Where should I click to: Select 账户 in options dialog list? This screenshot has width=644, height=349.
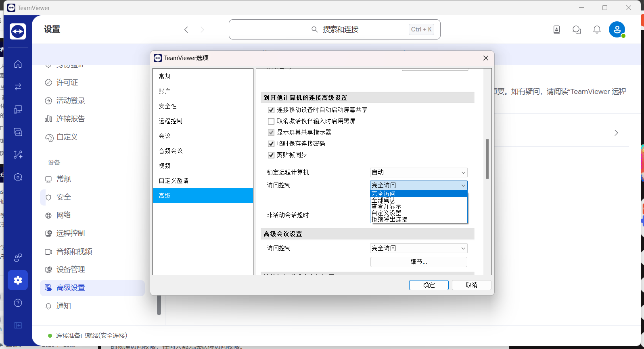click(203, 91)
